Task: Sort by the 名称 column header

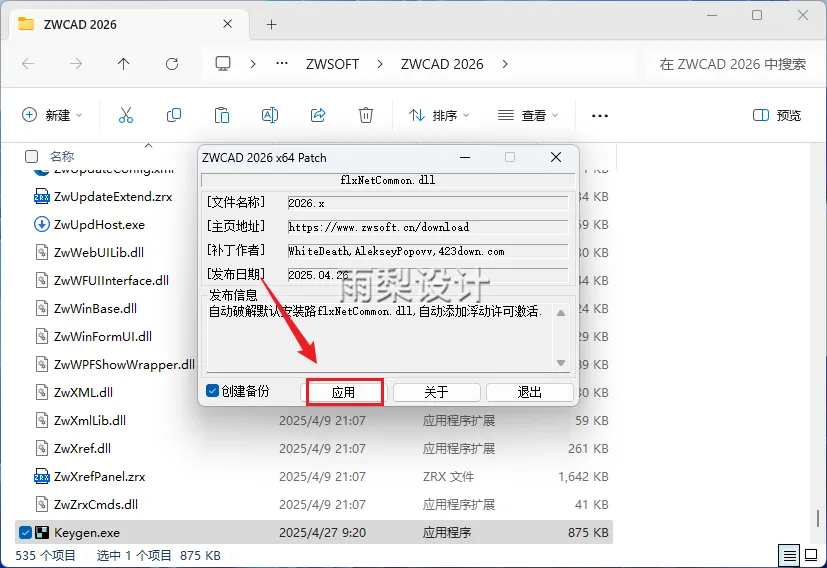Action: click(x=62, y=157)
